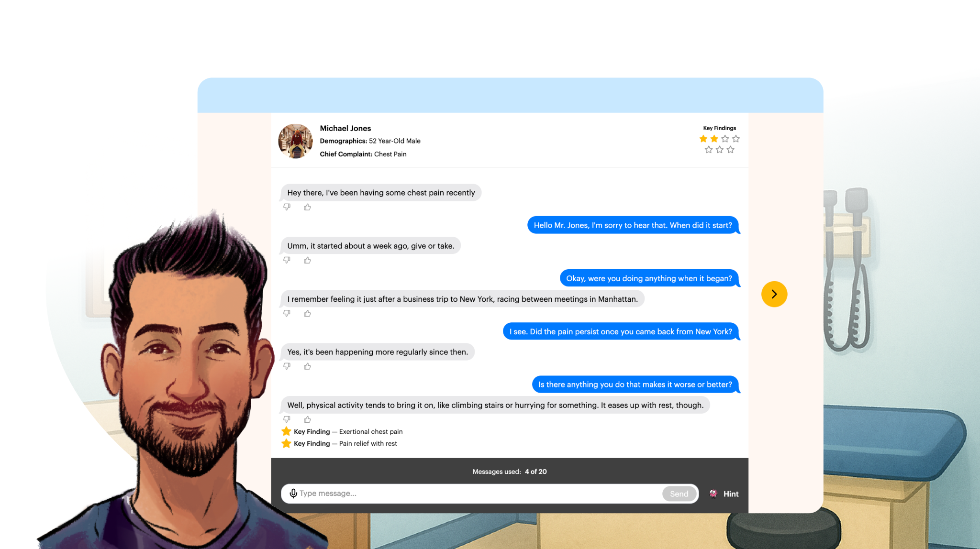
Task: Click the last empty star in Key Findings
Action: pyautogui.click(x=730, y=150)
